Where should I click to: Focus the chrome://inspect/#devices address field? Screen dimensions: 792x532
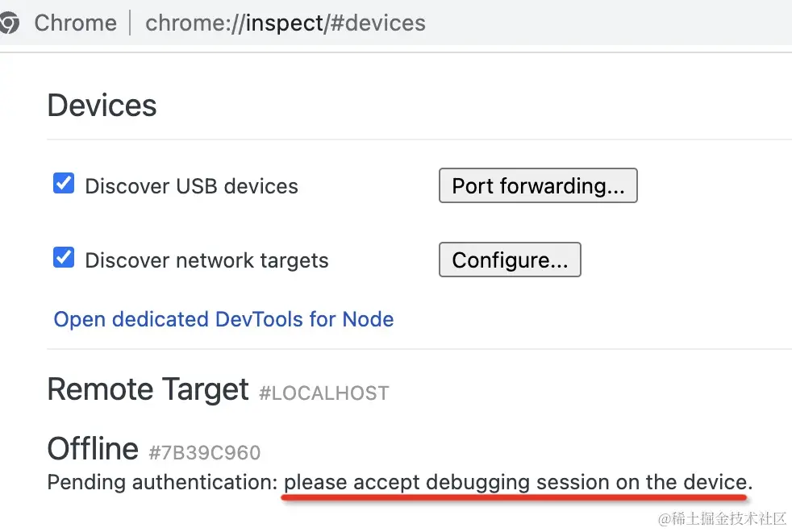tap(285, 23)
